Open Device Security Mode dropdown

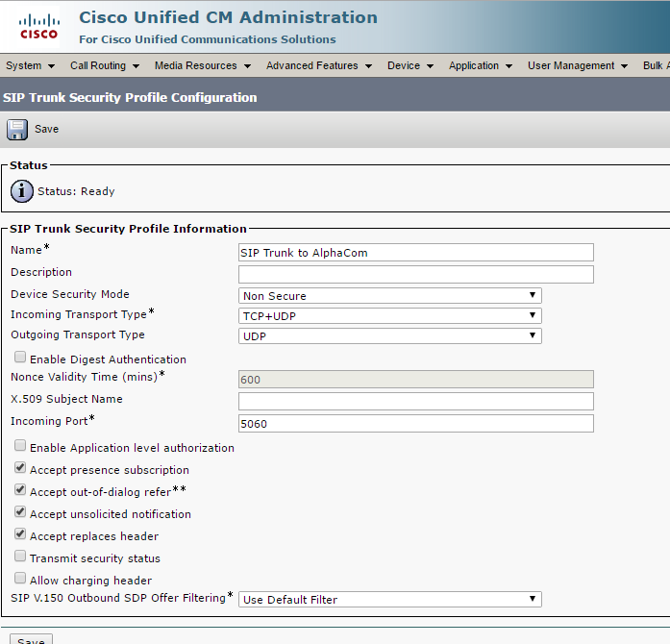pos(389,296)
